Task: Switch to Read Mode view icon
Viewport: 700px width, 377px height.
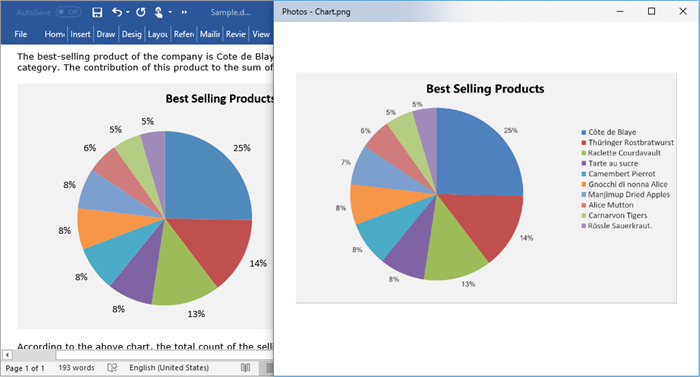Action: (245, 368)
